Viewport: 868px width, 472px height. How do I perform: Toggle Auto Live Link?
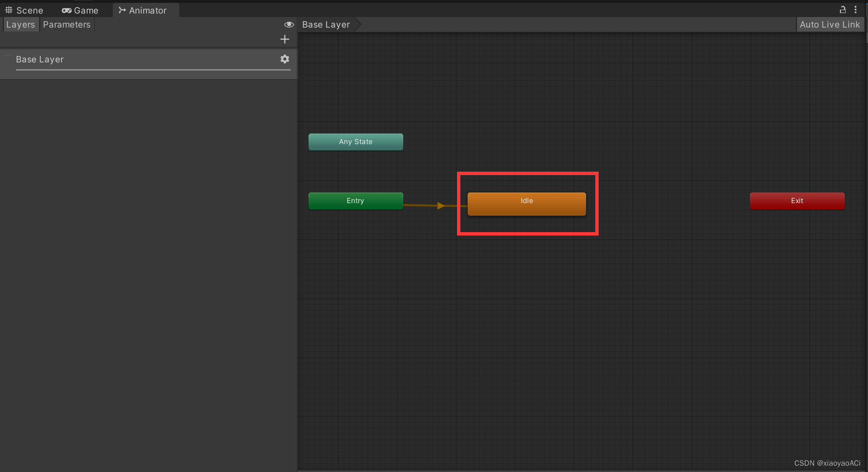pos(830,25)
